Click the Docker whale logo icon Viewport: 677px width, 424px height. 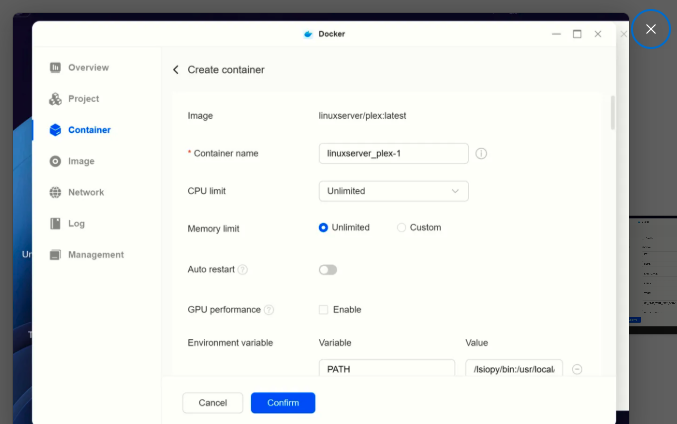click(x=308, y=34)
